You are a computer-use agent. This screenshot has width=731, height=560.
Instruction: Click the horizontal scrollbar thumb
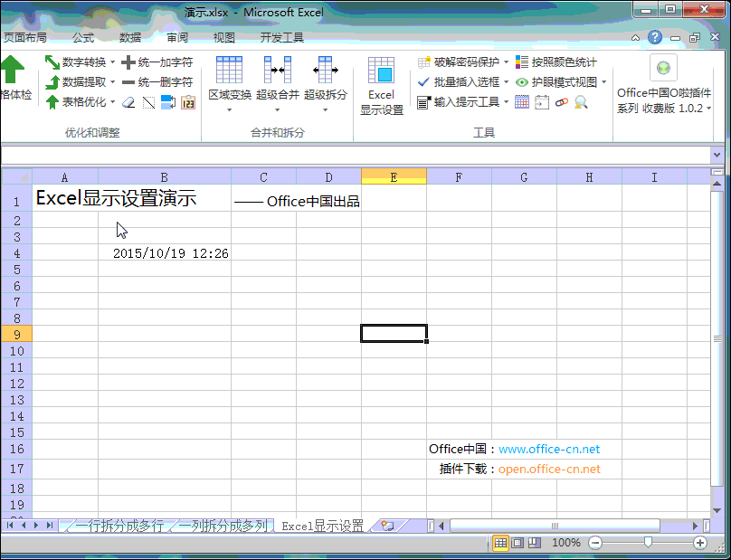click(555, 526)
